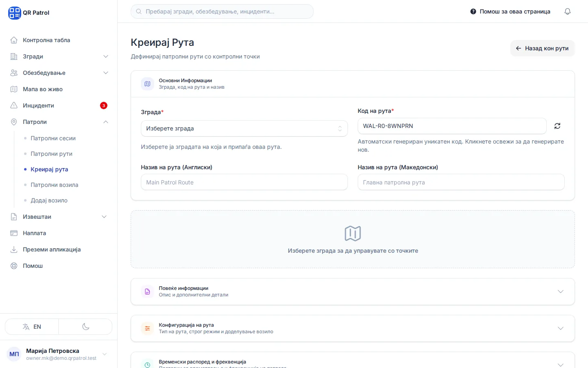Screen dimensions: 588x368
Task: Expand the Повеќе информации section
Action: [353, 292]
